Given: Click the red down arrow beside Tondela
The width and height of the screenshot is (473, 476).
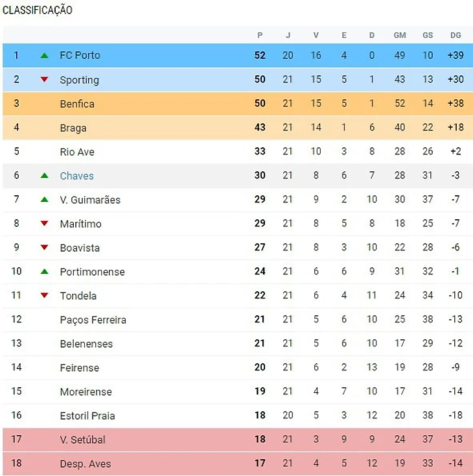Looking at the screenshot, I should click(x=44, y=296).
